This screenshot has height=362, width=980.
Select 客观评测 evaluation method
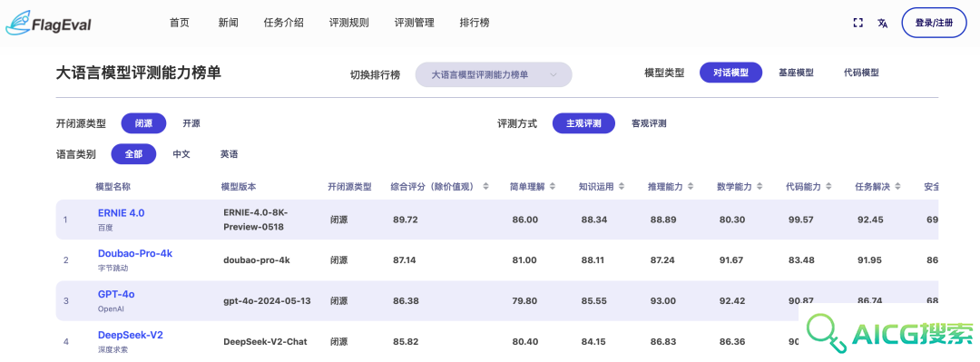click(x=649, y=123)
